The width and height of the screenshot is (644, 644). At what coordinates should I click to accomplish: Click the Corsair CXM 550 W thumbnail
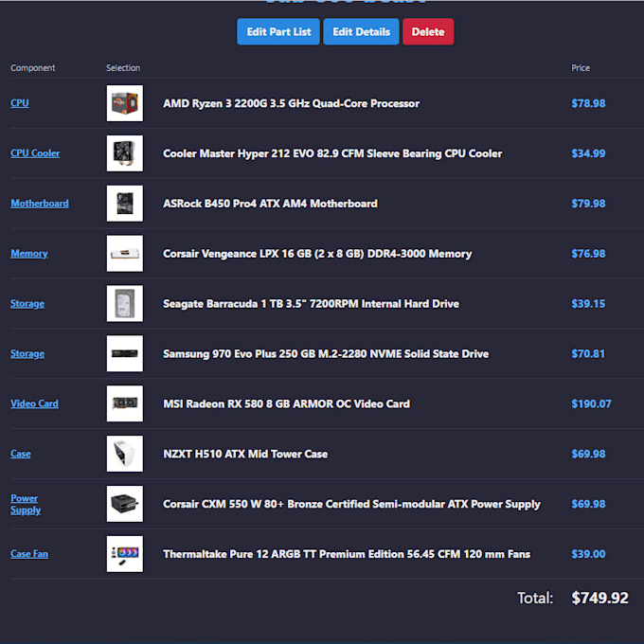tap(125, 504)
